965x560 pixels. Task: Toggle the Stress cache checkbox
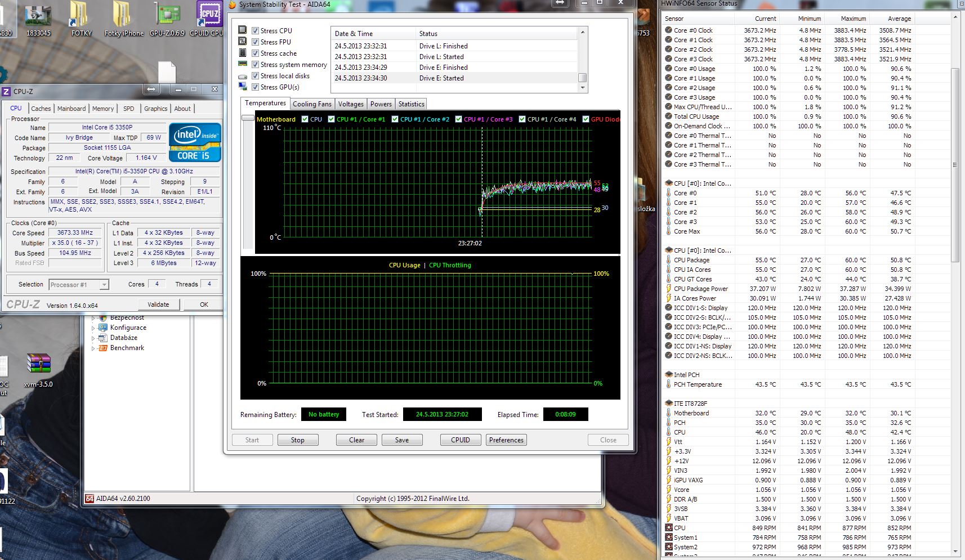click(x=255, y=53)
